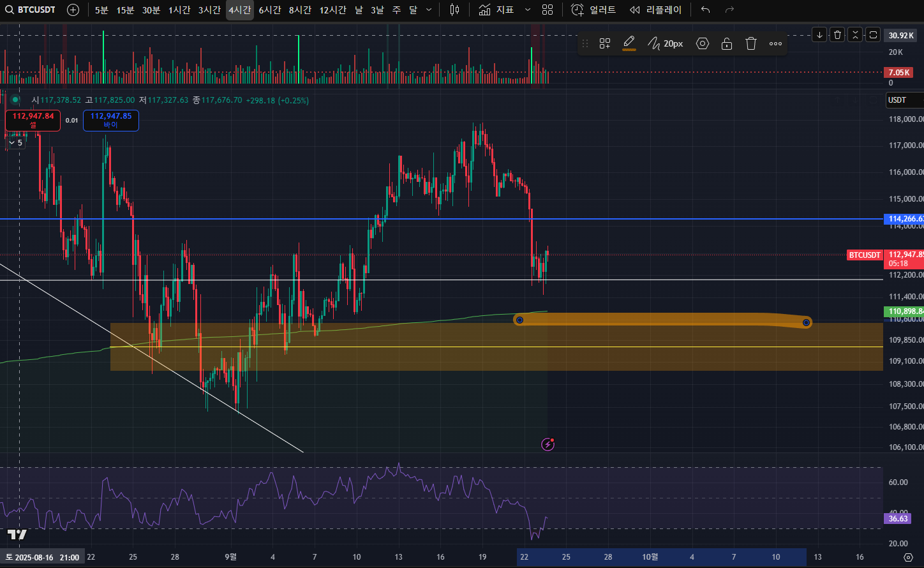The width and height of the screenshot is (924, 568).
Task: Start bar replay with 리플레이
Action: [655, 10]
